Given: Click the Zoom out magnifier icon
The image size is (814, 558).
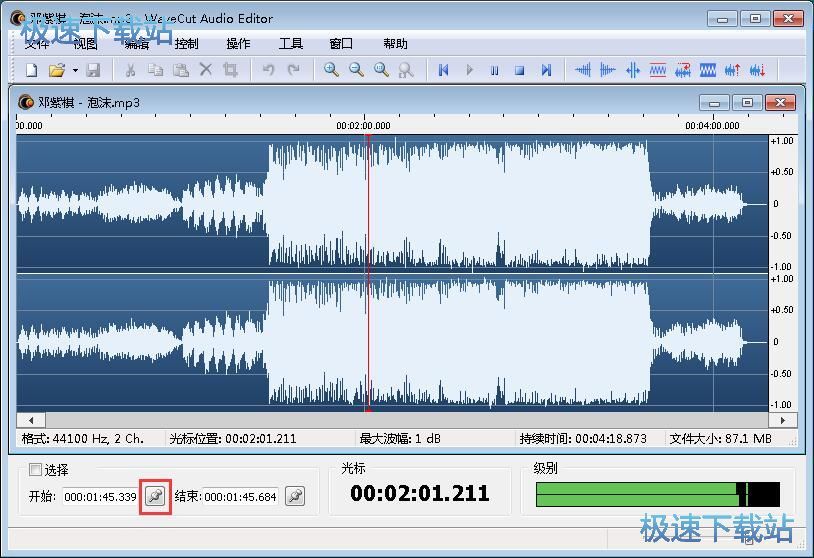Looking at the screenshot, I should pos(356,70).
